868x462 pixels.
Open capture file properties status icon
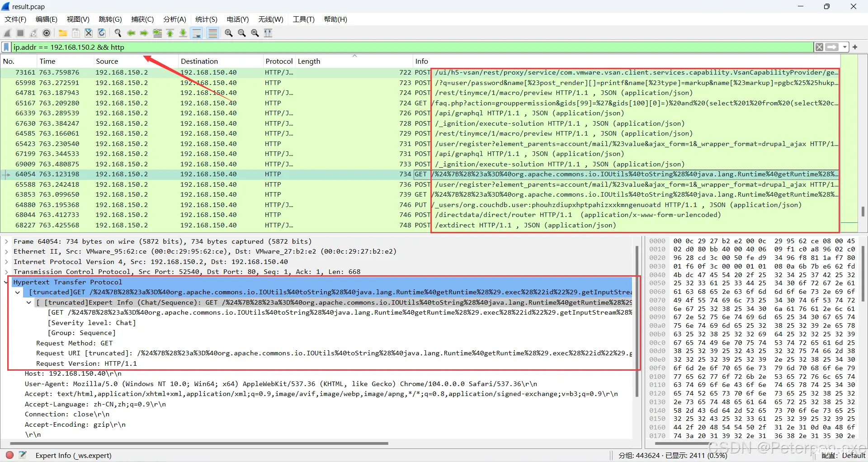click(x=23, y=455)
